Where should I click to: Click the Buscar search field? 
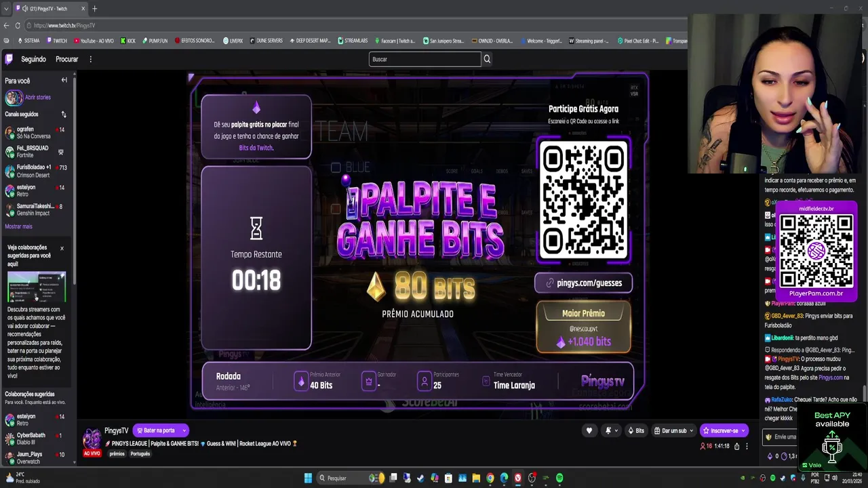click(x=425, y=59)
